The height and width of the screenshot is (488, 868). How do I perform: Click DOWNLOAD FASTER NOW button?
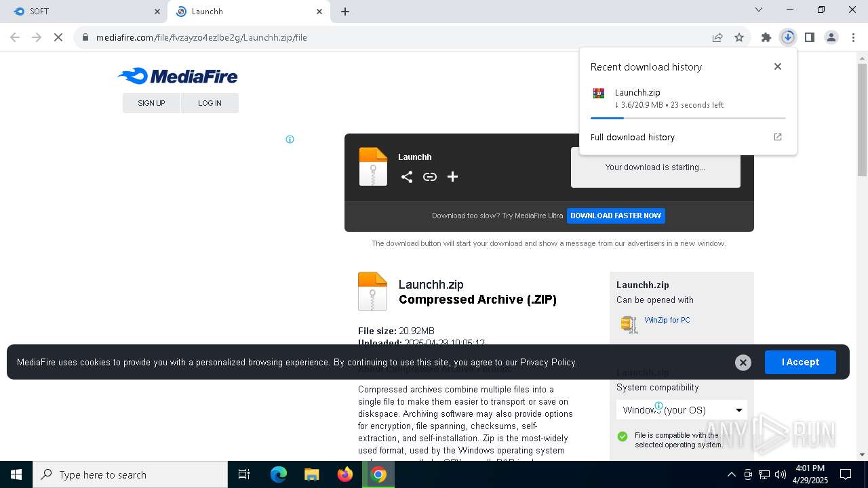pos(616,216)
